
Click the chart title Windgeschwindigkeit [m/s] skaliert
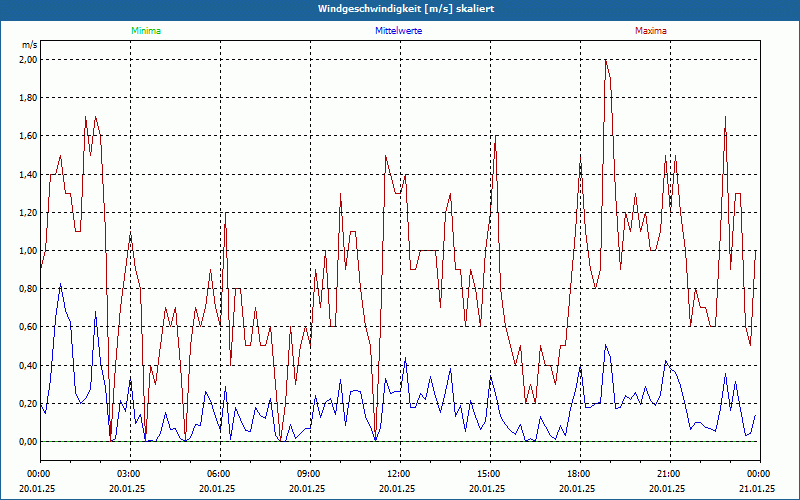point(406,9)
